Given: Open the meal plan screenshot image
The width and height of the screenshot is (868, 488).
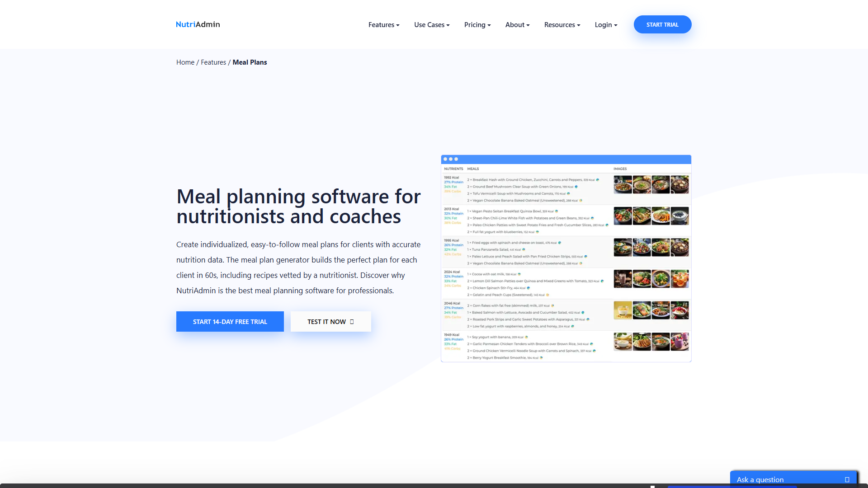Looking at the screenshot, I should 566,258.
